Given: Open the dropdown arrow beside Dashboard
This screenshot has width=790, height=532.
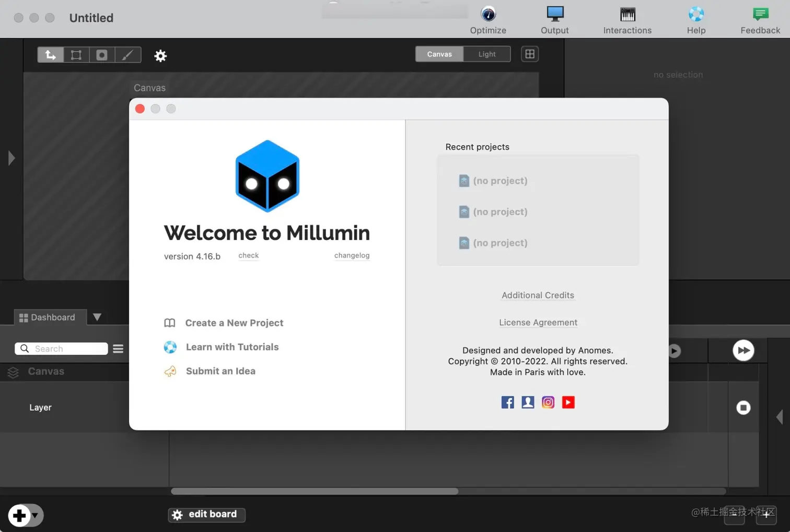Looking at the screenshot, I should tap(97, 317).
